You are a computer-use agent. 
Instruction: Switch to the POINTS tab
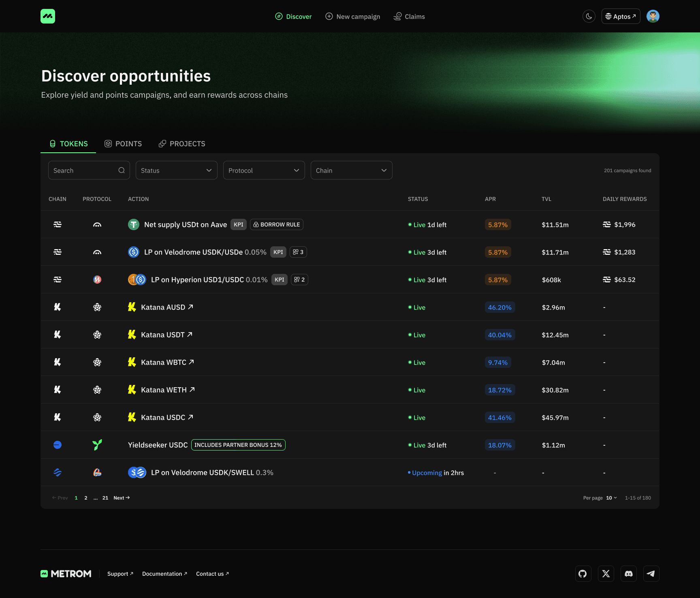[123, 144]
